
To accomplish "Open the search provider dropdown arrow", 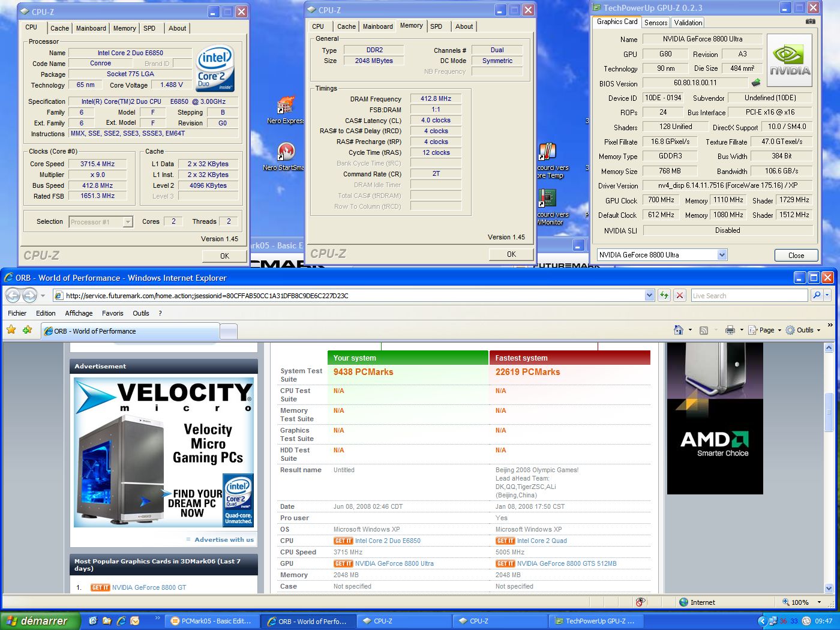I will point(827,295).
